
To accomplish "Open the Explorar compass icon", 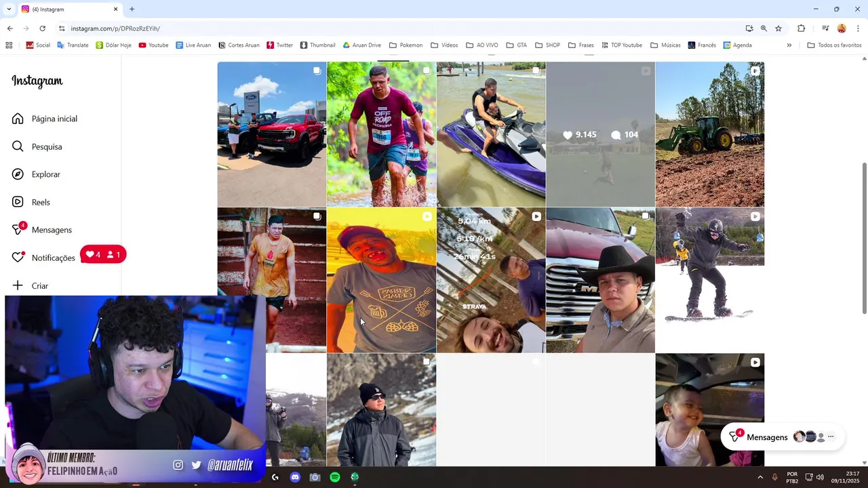I will (18, 174).
